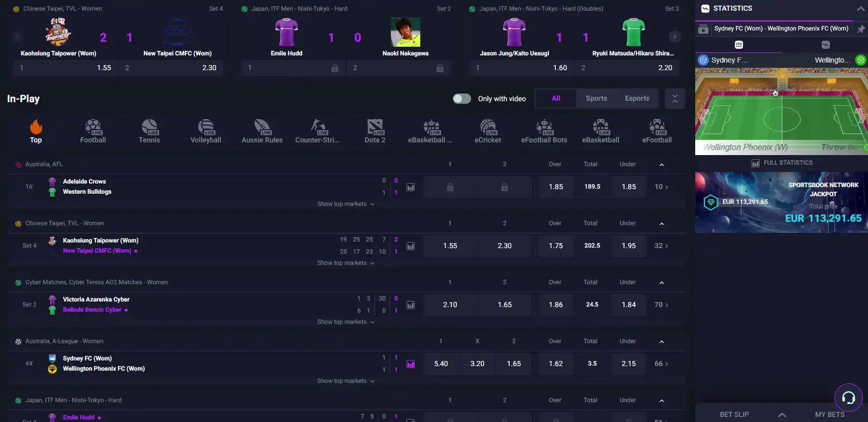Collapse the Australia A-League Women section
Screen dimensions: 868x422
click(x=662, y=342)
